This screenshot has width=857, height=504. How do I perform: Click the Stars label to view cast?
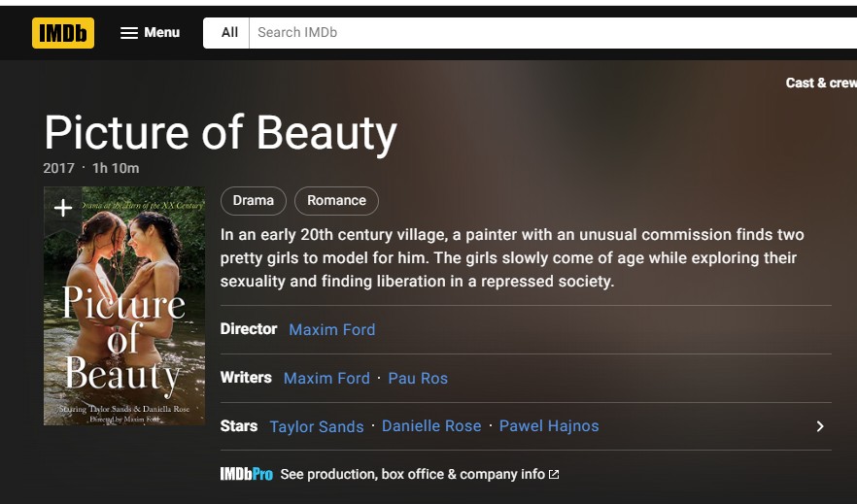[239, 426]
